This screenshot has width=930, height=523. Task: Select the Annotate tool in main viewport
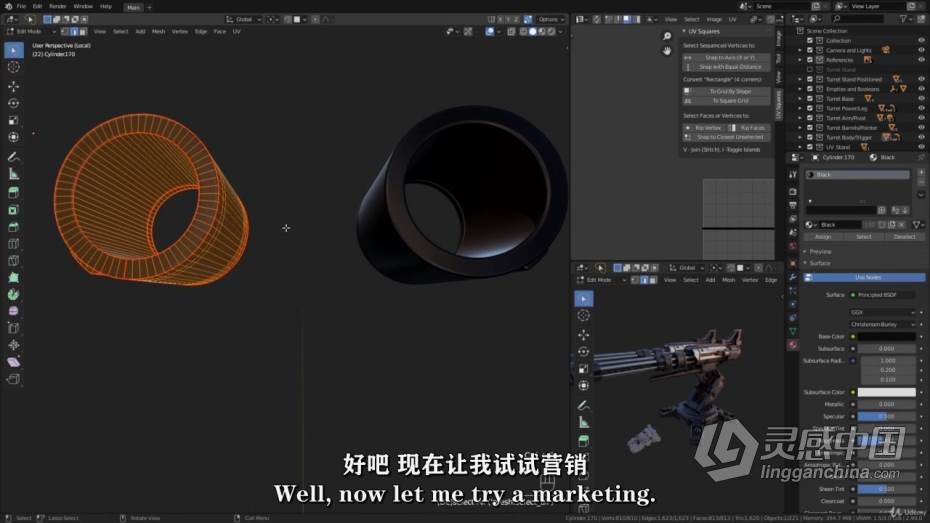coord(14,157)
